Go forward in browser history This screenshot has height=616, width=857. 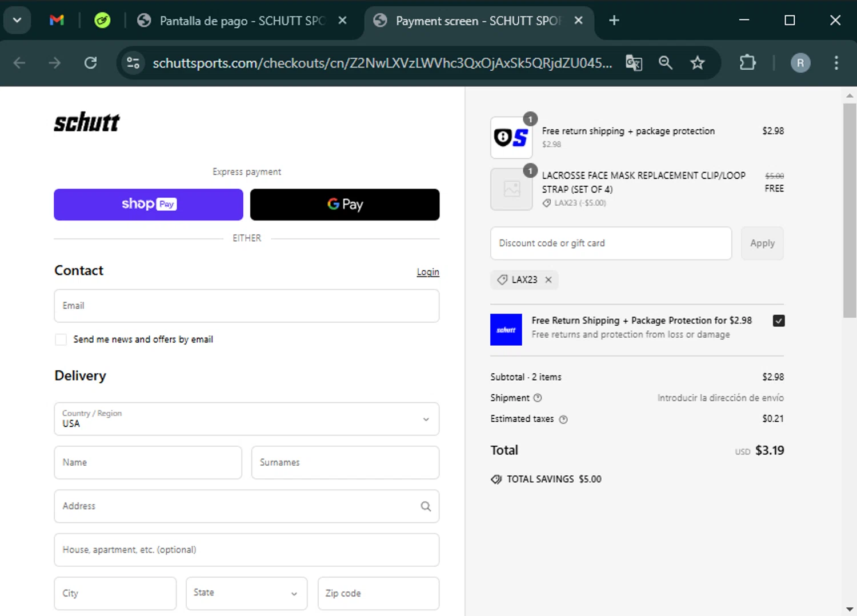tap(55, 63)
